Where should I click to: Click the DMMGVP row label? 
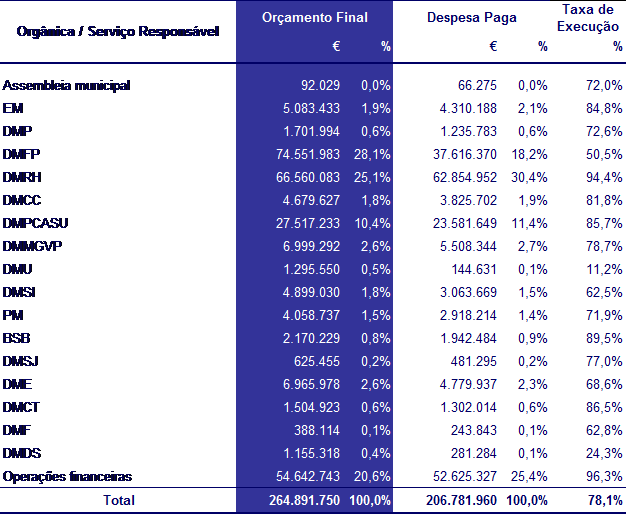pos(32,246)
